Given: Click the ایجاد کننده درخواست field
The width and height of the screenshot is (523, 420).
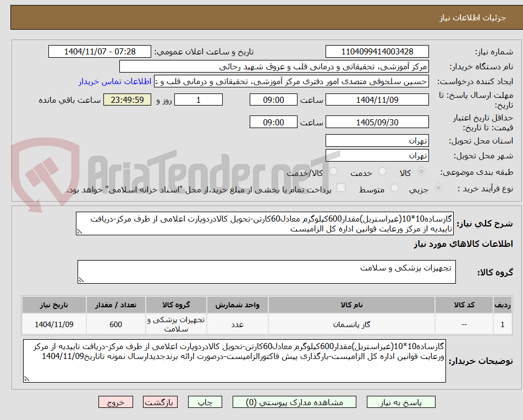Looking at the screenshot, I should click(291, 82).
